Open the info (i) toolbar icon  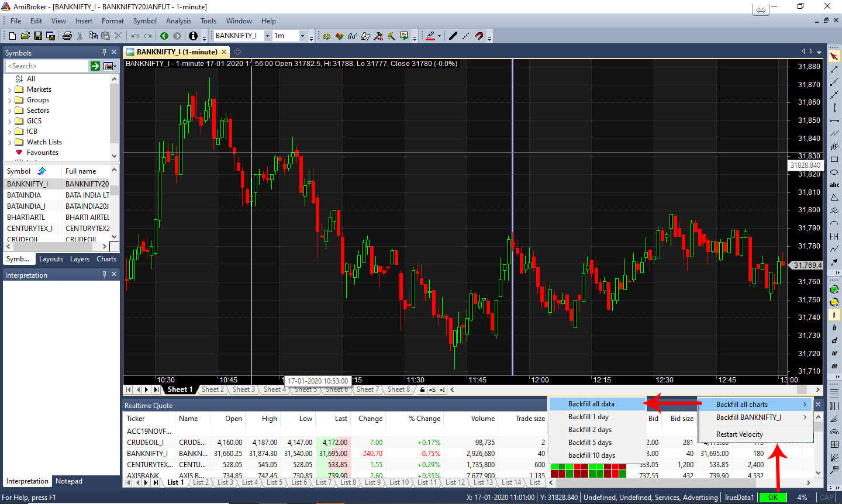(x=193, y=36)
